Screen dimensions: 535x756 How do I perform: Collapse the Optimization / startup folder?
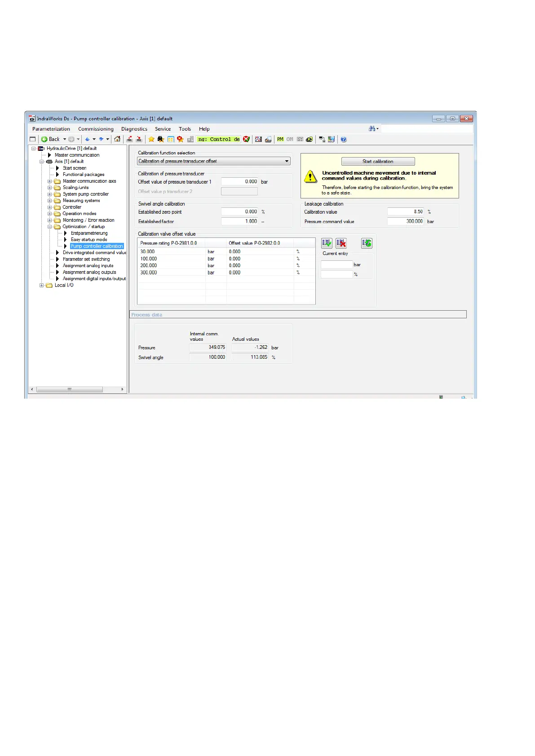(49, 227)
